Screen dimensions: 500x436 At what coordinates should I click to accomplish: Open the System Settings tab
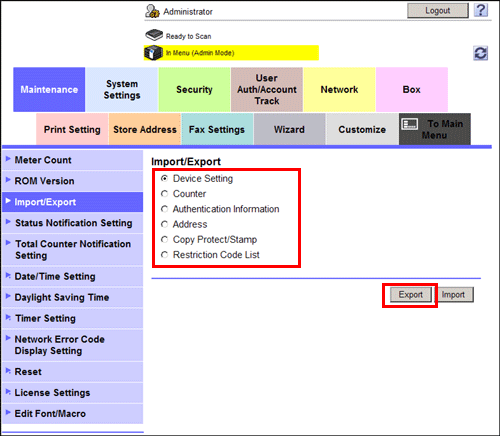pos(122,89)
